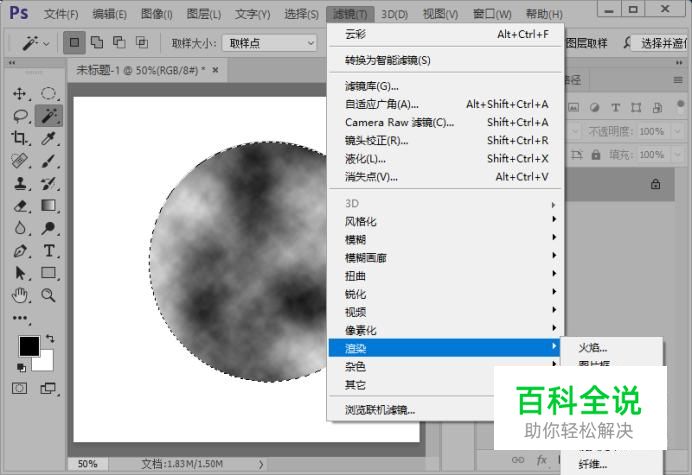Select the Clone Stamp tool
Screen dimensions: 692x475
pyautogui.click(x=19, y=183)
